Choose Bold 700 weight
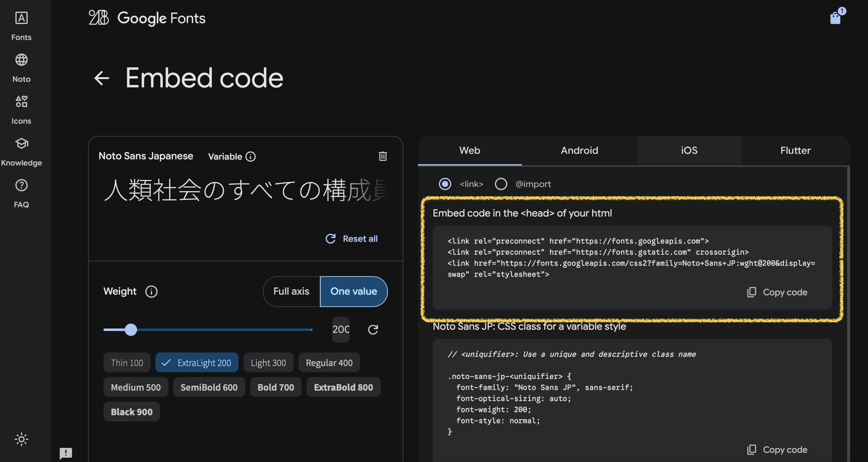Screen dimensions: 868x462 [275, 387]
